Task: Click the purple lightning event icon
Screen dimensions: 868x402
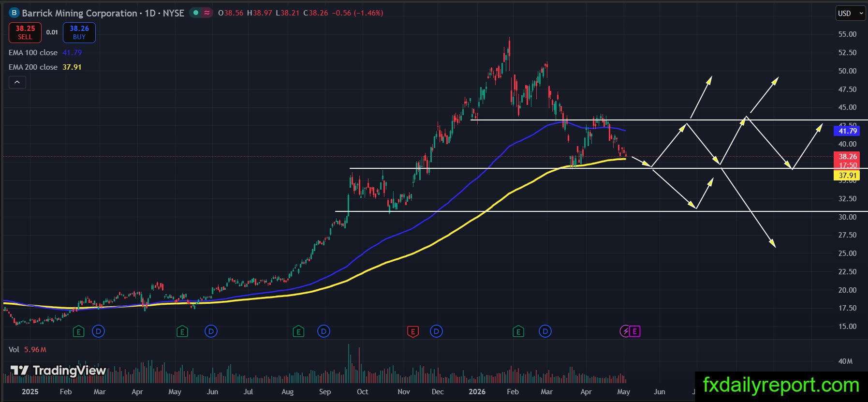Action: click(625, 331)
